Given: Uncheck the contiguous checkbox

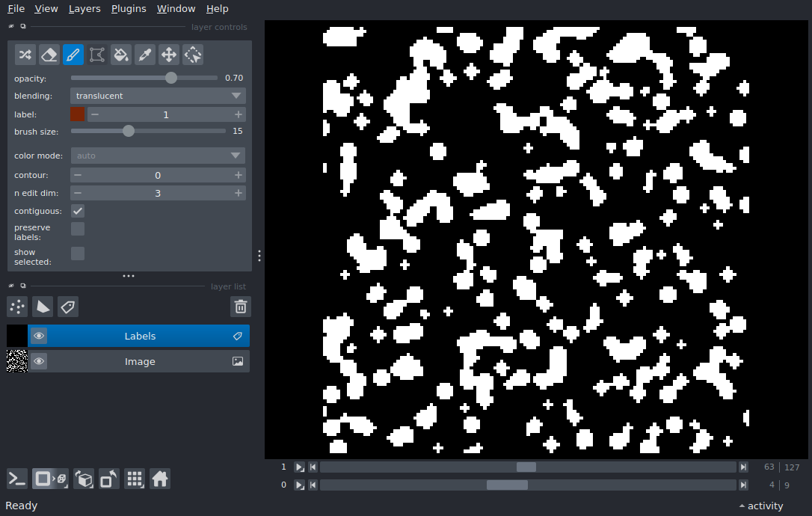Looking at the screenshot, I should coord(78,211).
